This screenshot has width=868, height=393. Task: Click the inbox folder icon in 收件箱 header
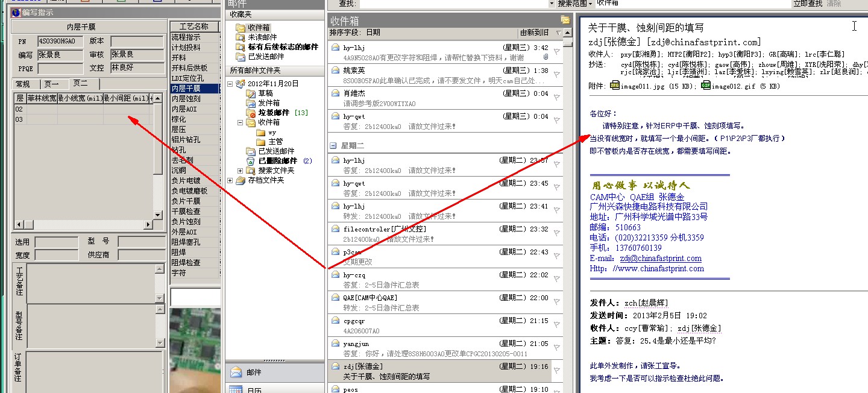[565, 20]
